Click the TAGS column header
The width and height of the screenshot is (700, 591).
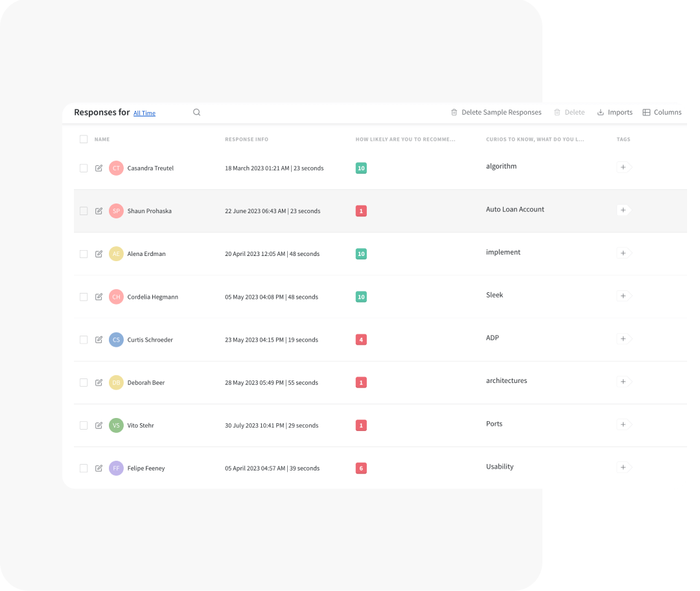coord(624,139)
